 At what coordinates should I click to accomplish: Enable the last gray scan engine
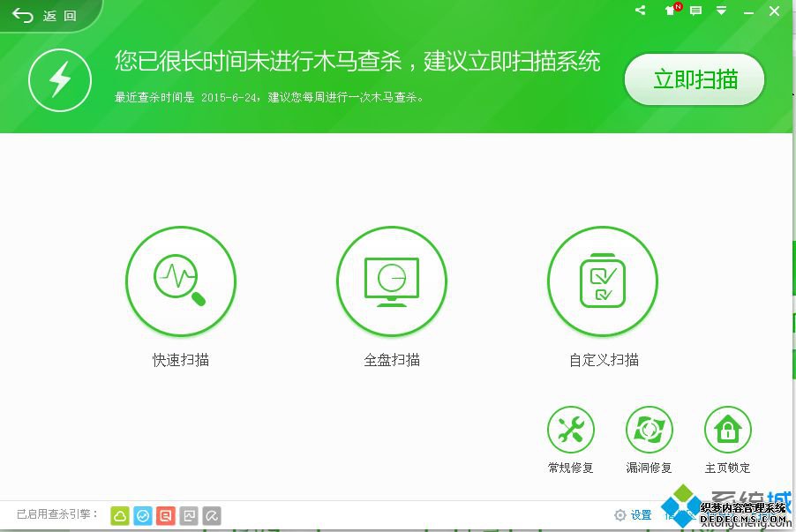click(x=212, y=516)
